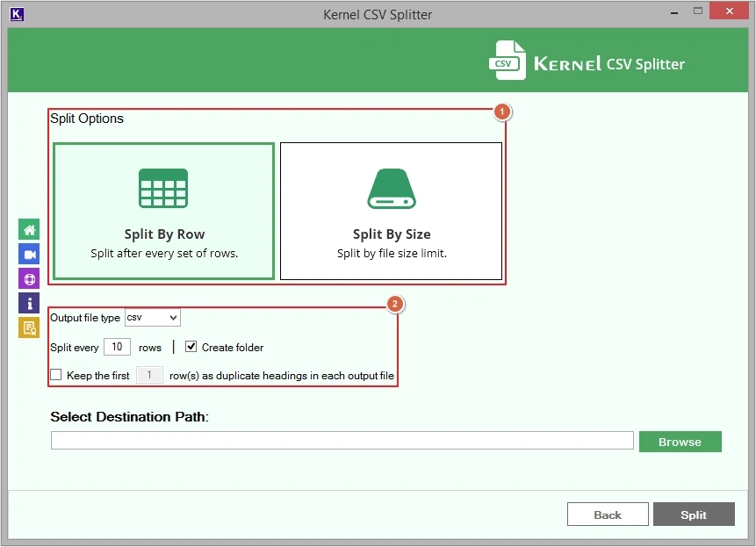756x547 pixels.
Task: Select the Split By Row option
Action: coord(162,211)
